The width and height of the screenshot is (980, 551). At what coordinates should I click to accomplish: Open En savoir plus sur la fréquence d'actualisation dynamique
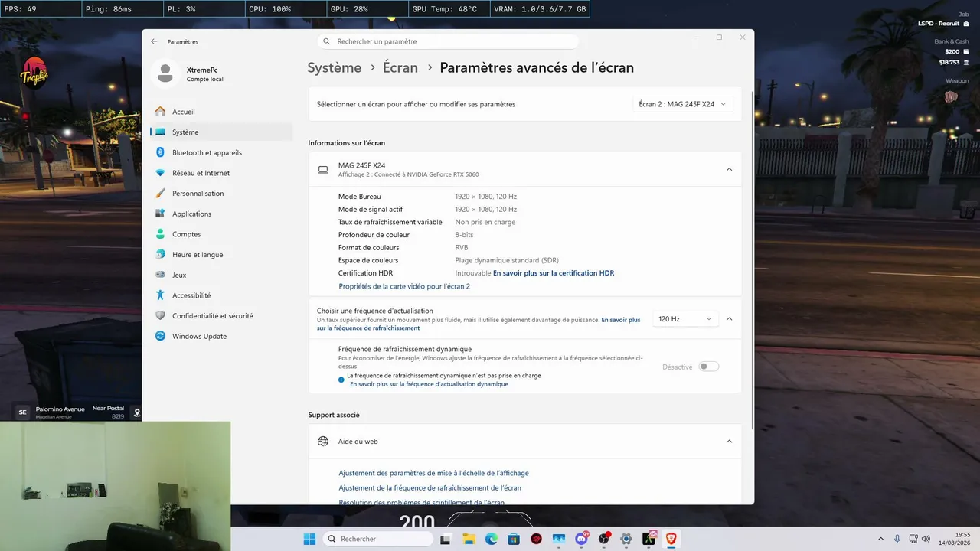click(429, 384)
